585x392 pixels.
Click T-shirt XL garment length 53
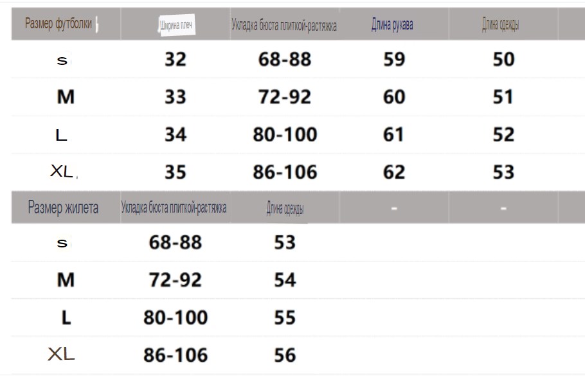(503, 172)
